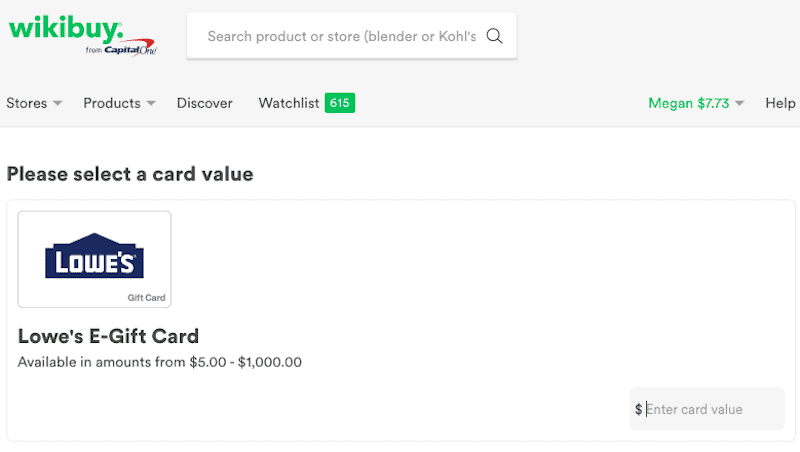Expand the Products dropdown arrow
Viewport: 800px width, 452px height.
pos(151,104)
